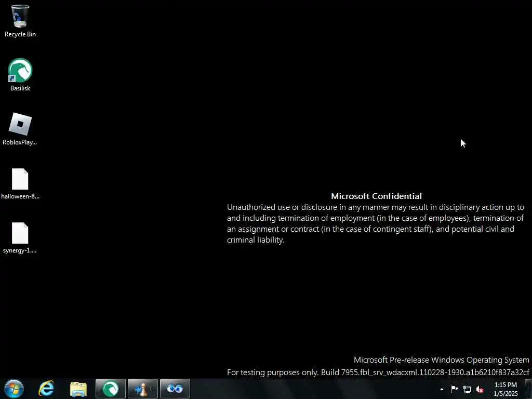Viewport: 532px width, 399px height.
Task: Click the Basilisk label text
Action: 20,88
